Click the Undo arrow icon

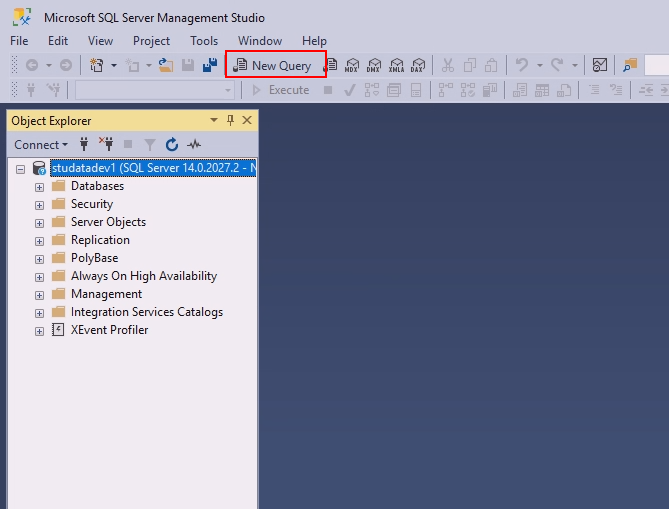(521, 65)
